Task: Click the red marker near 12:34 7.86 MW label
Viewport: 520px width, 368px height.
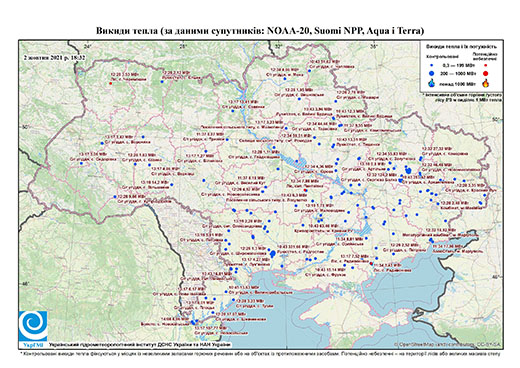Action: [305, 190]
